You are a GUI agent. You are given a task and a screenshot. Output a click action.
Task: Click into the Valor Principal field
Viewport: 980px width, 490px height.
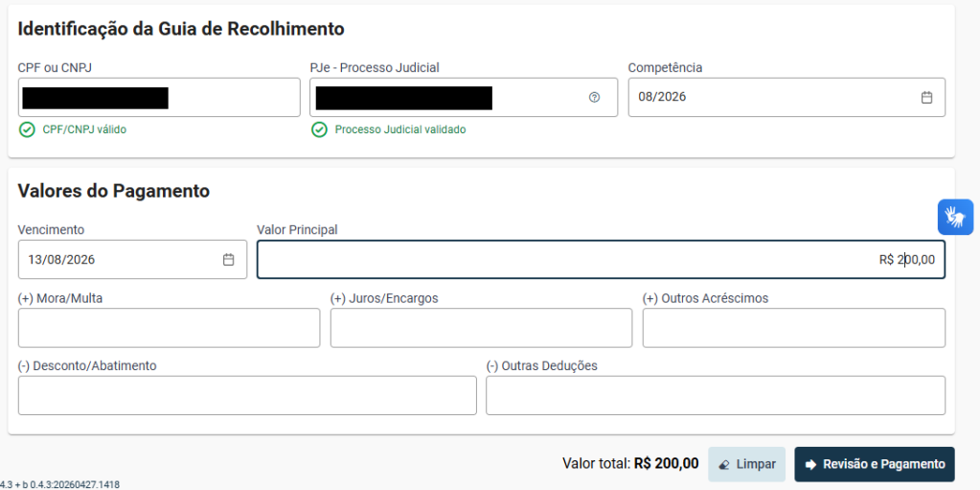[602, 260]
